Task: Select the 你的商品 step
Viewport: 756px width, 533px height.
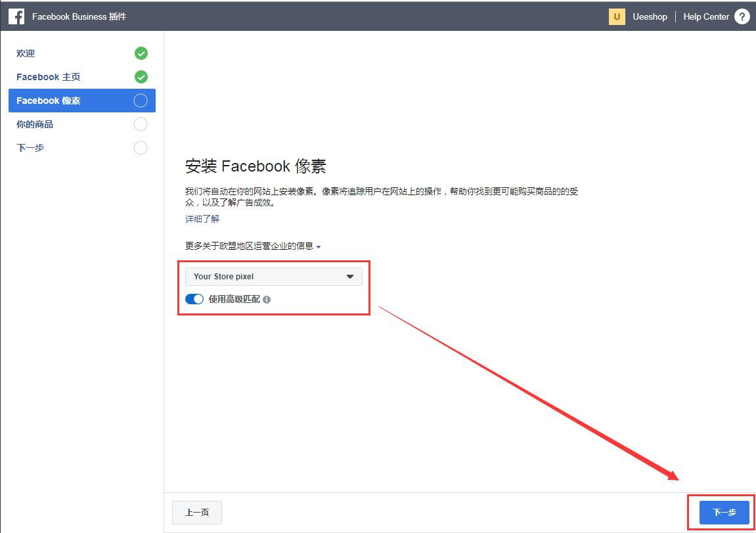Action: pyautogui.click(x=82, y=124)
